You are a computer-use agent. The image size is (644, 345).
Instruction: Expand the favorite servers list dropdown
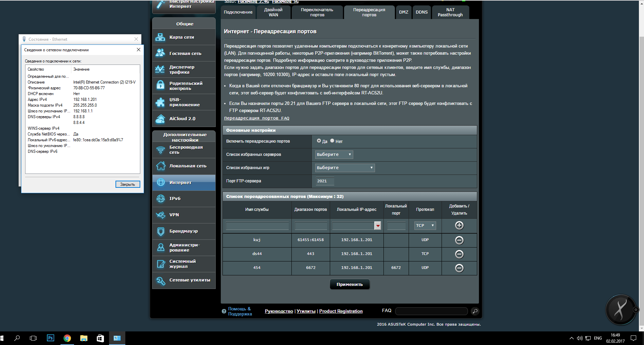point(334,155)
